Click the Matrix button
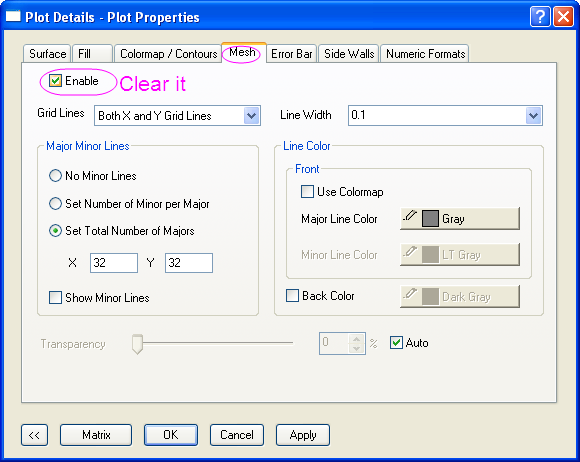Viewport: 580px width, 462px height. pyautogui.click(x=96, y=435)
